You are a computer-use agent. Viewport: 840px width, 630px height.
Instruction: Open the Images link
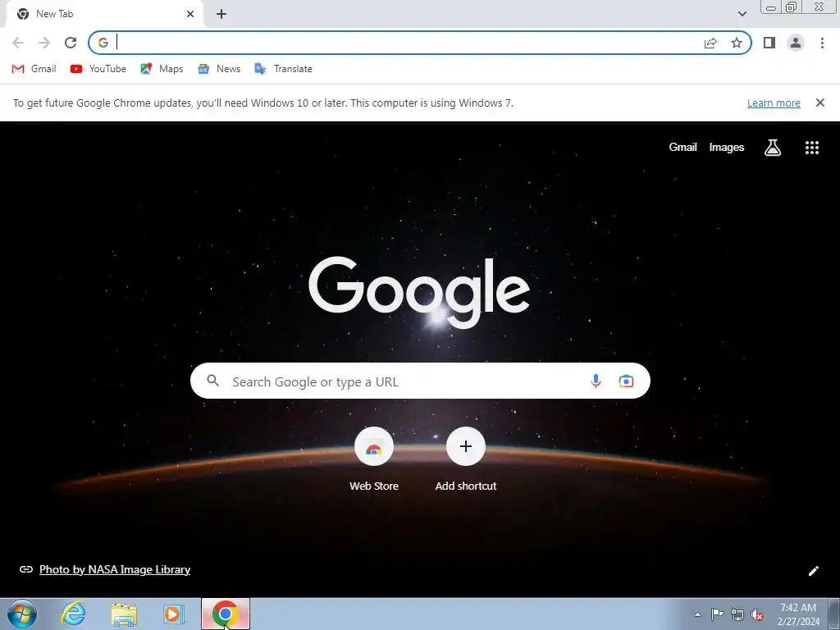pos(727,148)
